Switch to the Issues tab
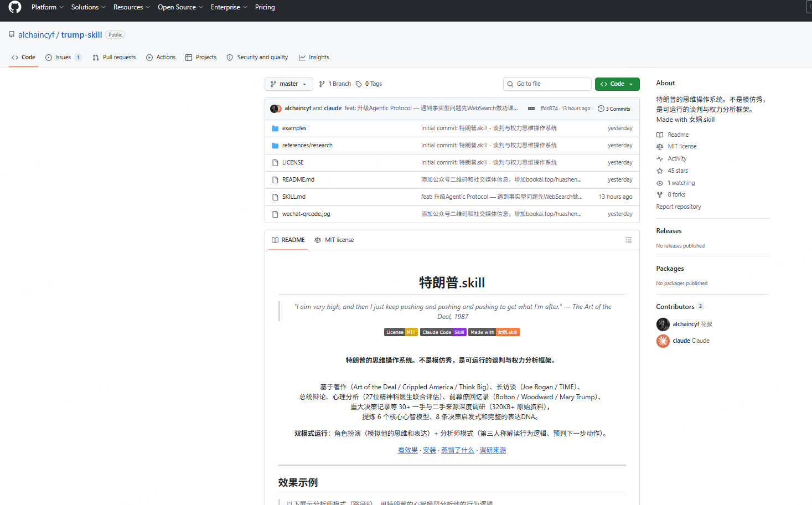The height and width of the screenshot is (505, 812). [x=63, y=58]
